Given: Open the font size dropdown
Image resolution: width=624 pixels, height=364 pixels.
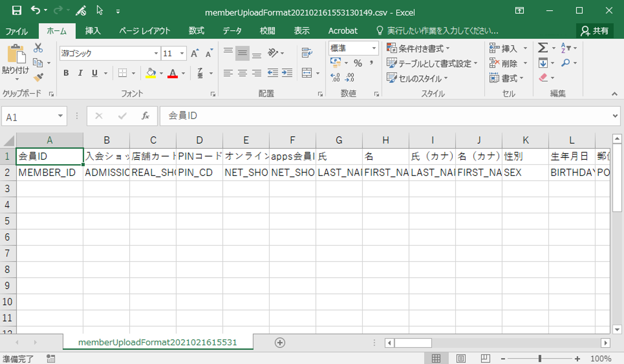Looking at the screenshot, I should (x=181, y=53).
